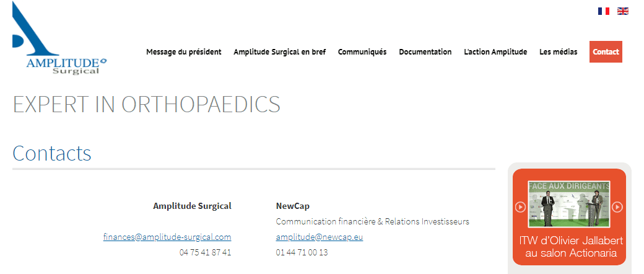This screenshot has width=644, height=274.
Task: Open the Face aux Dirigeants video thumbnail
Action: click(x=569, y=204)
